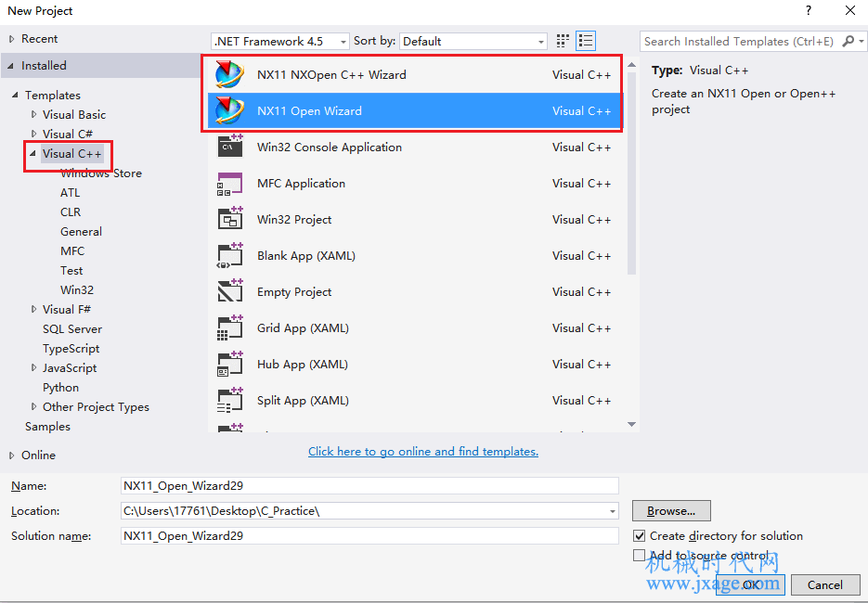Click Browse to choose location
The width and height of the screenshot is (868, 603).
[671, 510]
